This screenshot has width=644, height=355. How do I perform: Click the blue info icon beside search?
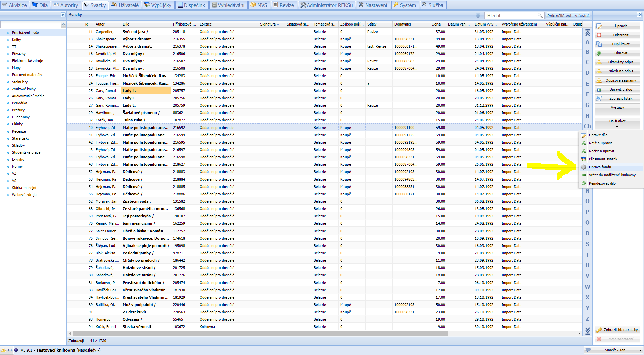click(478, 16)
